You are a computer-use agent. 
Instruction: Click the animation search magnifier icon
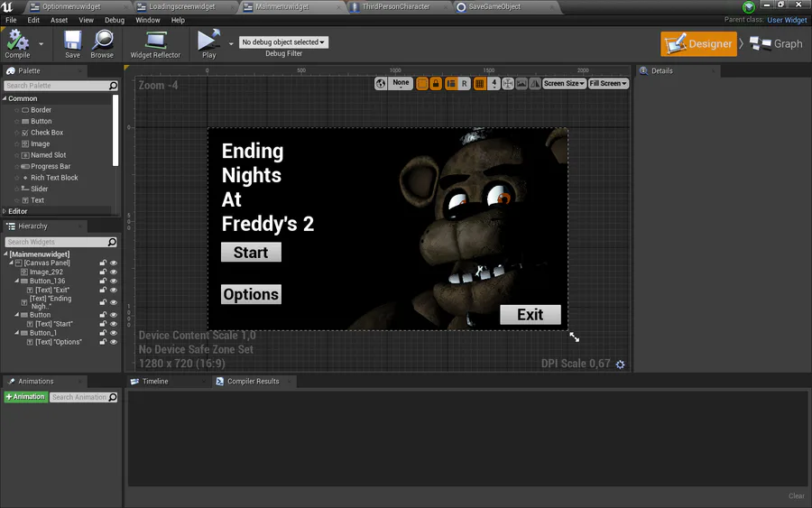[113, 397]
